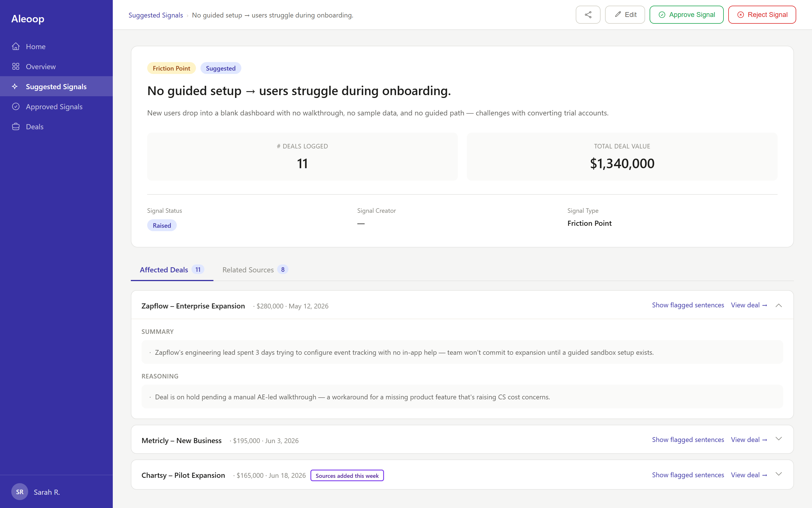Click the SR user avatar
Viewport: 812px width, 508px height.
click(x=20, y=492)
